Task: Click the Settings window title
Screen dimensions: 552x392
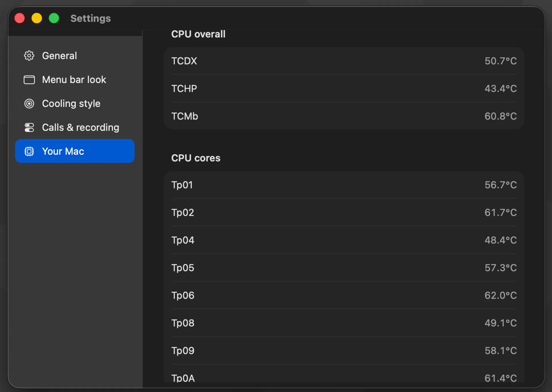Action: [x=91, y=18]
